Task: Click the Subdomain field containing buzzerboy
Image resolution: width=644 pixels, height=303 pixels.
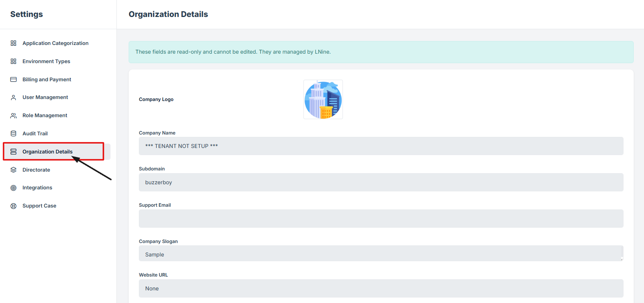Action: [381, 182]
